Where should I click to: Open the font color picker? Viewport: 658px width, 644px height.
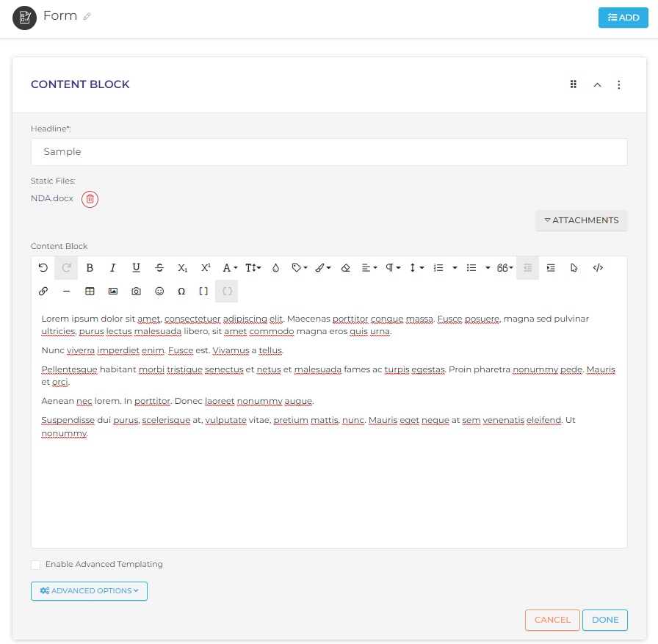tap(229, 267)
